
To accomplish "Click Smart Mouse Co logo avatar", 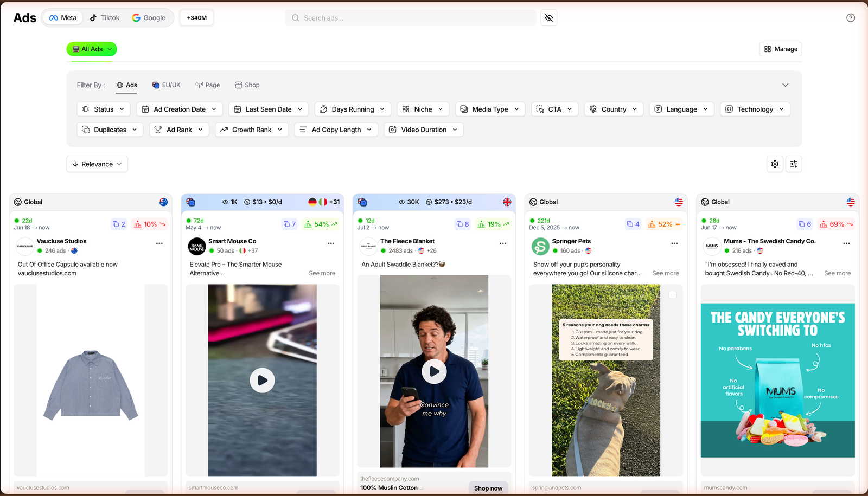I will [x=197, y=246].
